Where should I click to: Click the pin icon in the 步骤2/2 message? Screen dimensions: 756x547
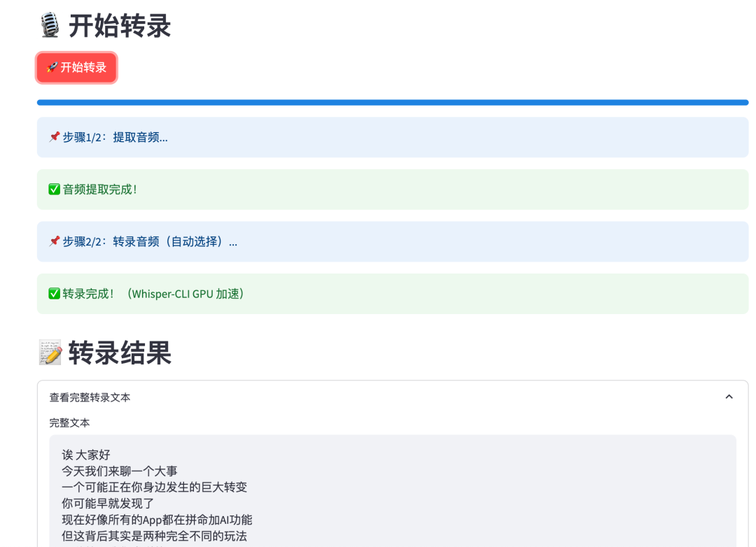tap(52, 241)
